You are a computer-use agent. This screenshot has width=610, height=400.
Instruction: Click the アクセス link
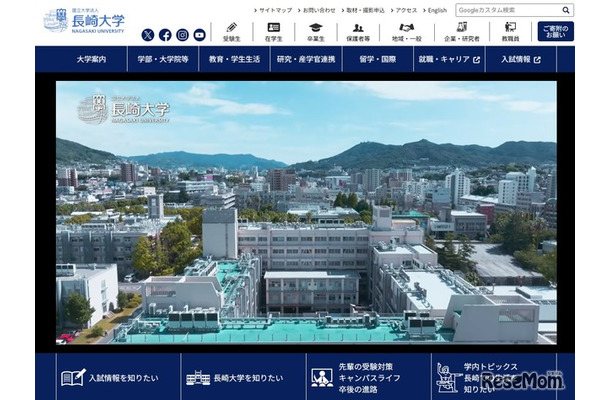click(x=404, y=11)
